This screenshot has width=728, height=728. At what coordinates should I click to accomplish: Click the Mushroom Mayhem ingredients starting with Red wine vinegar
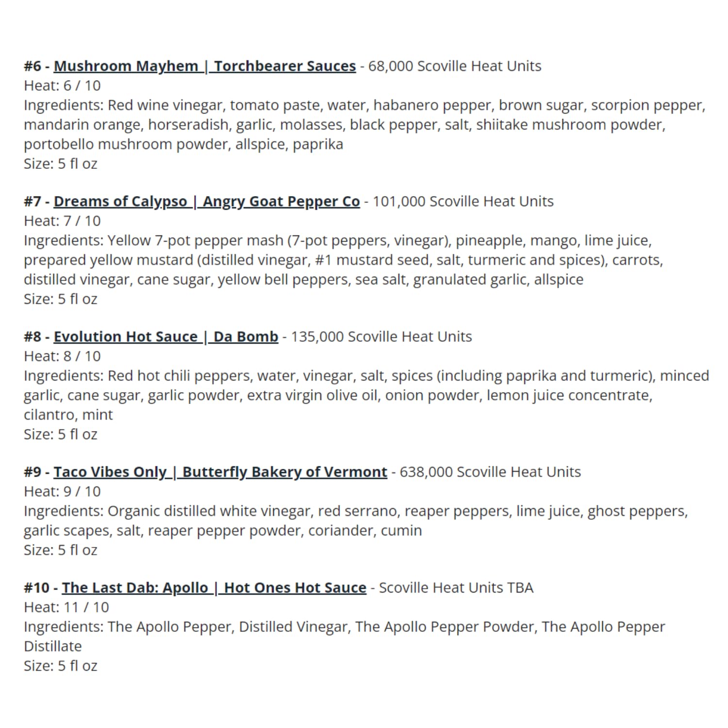[364, 125]
